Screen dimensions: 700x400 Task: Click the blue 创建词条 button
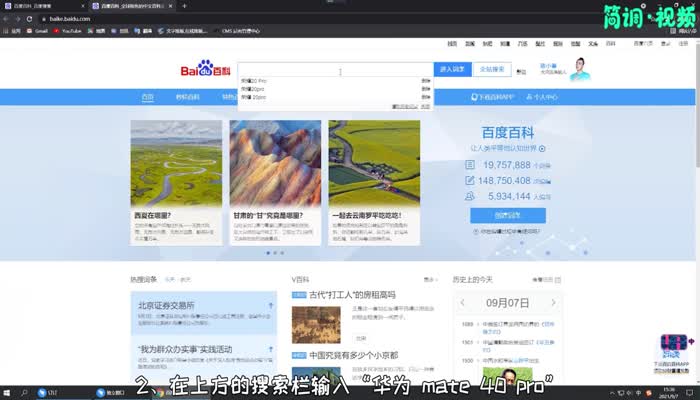pos(507,215)
